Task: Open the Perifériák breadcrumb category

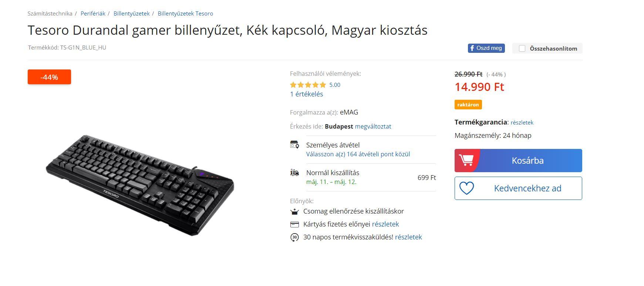Action: point(93,14)
